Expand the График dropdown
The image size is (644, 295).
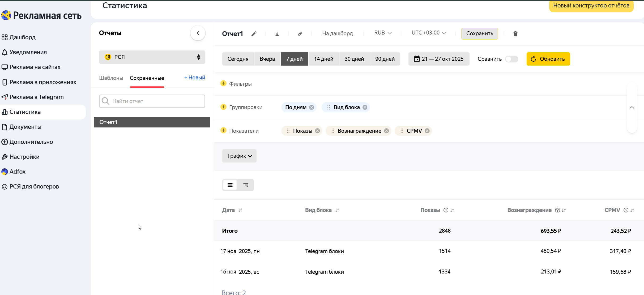(239, 156)
